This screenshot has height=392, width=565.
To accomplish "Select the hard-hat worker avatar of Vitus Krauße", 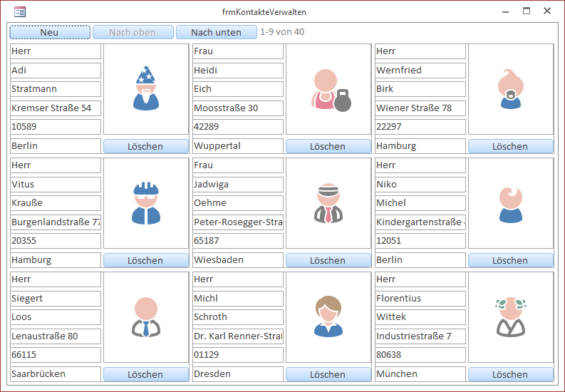I will [145, 203].
